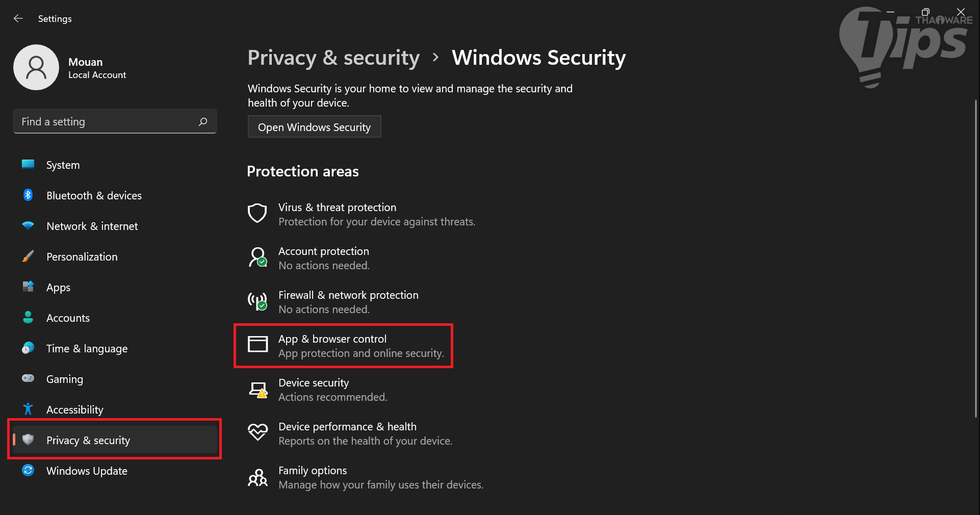Image resolution: width=980 pixels, height=515 pixels.
Task: Click the Virus & threat protection shield icon
Action: click(257, 213)
